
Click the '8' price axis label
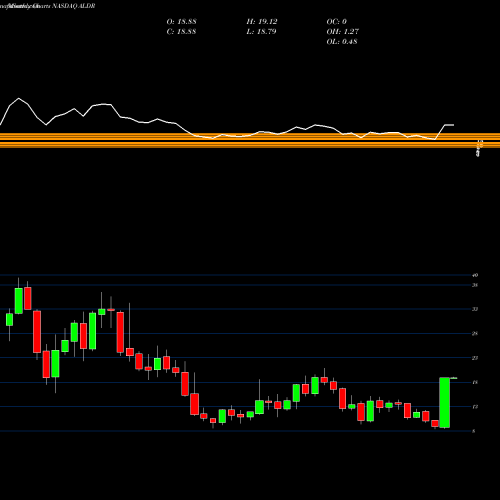pyautogui.click(x=474, y=431)
